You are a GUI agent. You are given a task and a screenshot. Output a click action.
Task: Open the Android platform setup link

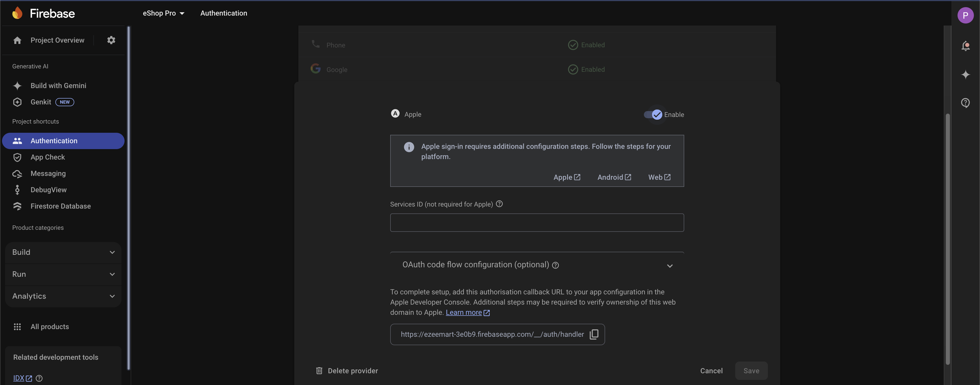click(x=614, y=177)
